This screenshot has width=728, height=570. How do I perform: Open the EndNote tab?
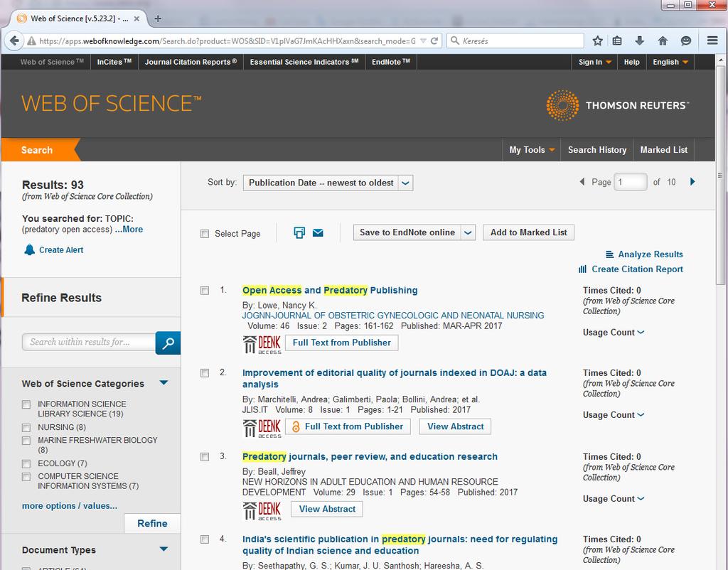point(391,62)
